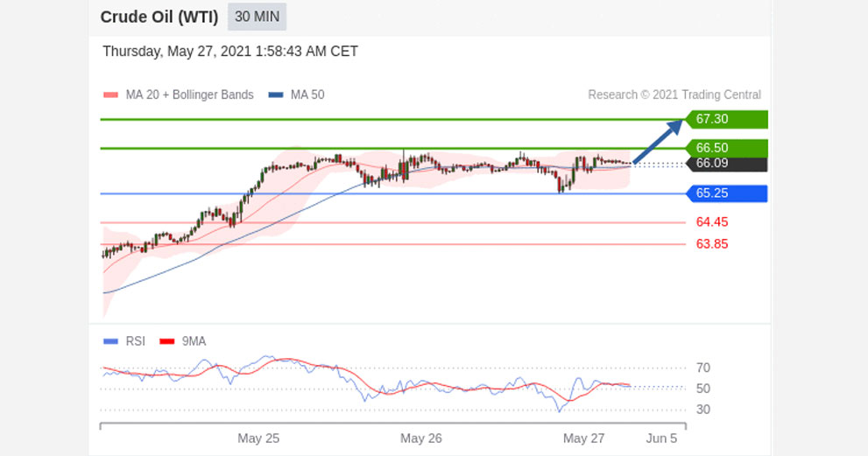
Task: Click the Research © 2021 Trading Central text
Action: (674, 95)
